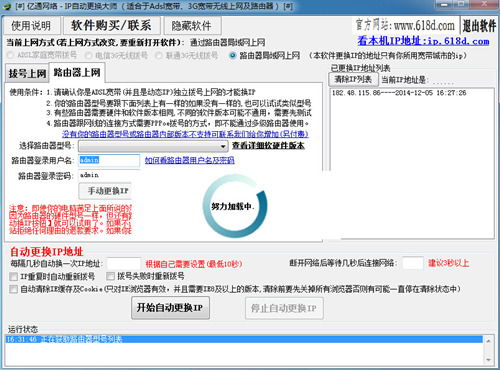
Task: Open 软件购买/联系 purchase contact page
Action: (x=112, y=26)
